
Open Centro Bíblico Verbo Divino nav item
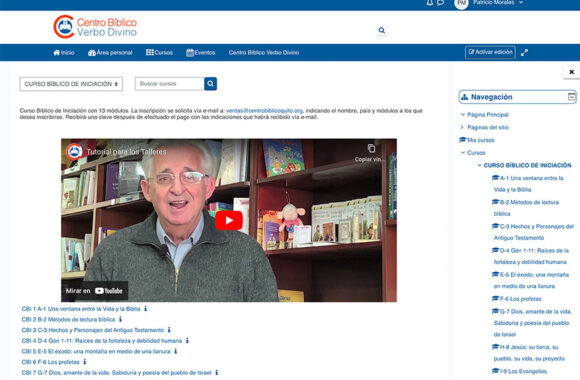coord(264,53)
